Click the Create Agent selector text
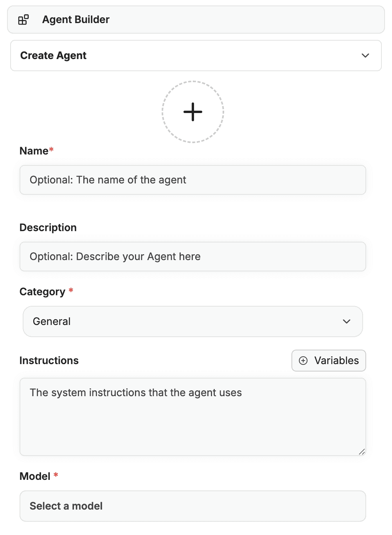The width and height of the screenshot is (392, 535). [x=53, y=56]
